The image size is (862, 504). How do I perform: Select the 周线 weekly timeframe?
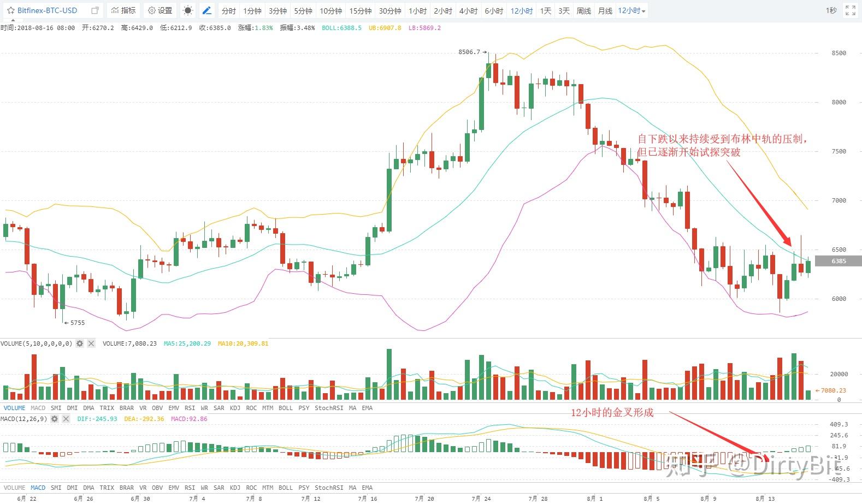(583, 10)
